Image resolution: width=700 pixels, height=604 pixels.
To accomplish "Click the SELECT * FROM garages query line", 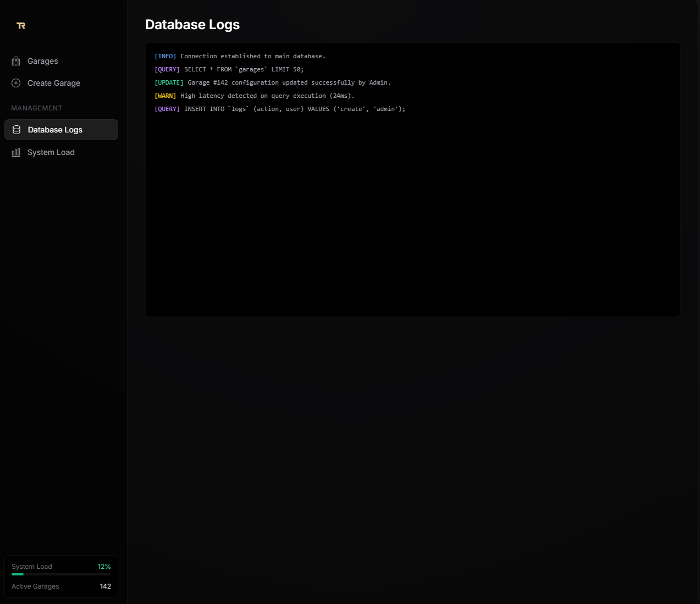I will coord(229,69).
